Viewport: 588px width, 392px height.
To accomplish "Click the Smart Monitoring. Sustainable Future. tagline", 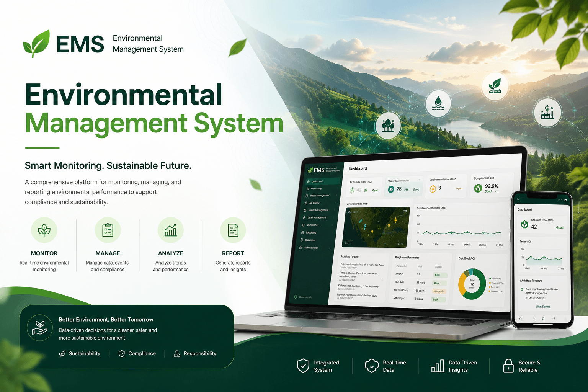I will 108,165.
